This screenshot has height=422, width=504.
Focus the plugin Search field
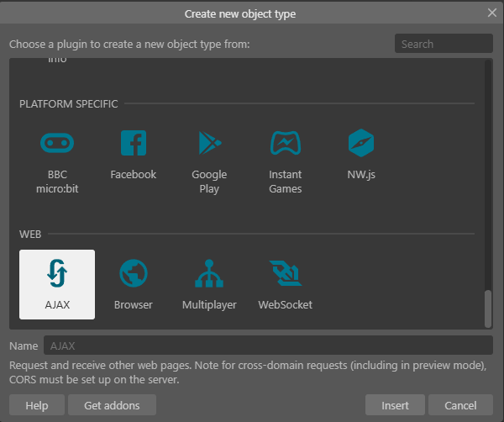point(444,44)
